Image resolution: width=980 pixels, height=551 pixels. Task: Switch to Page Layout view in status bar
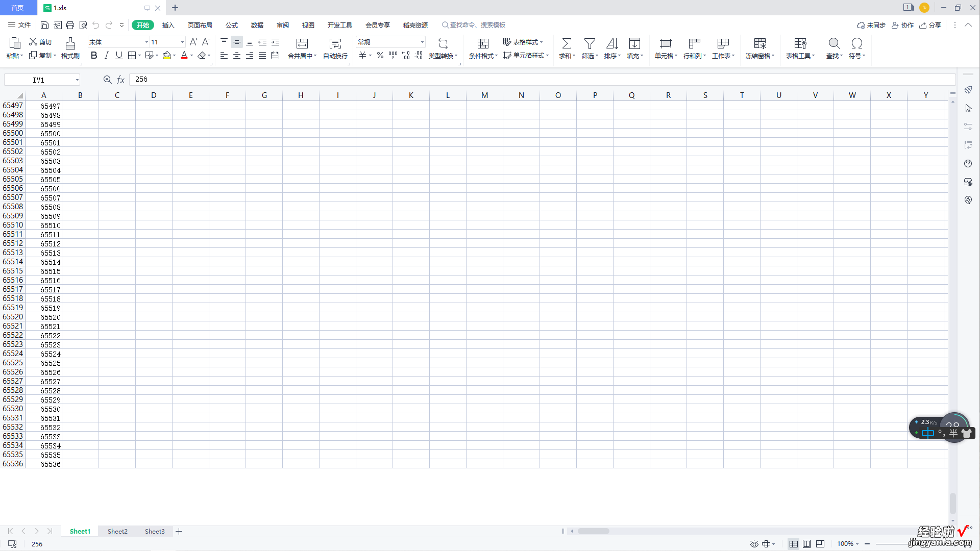[x=806, y=544]
